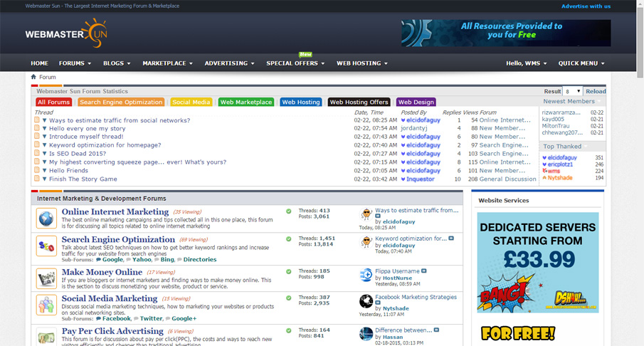Click the home breadcrumb icon

[x=33, y=77]
